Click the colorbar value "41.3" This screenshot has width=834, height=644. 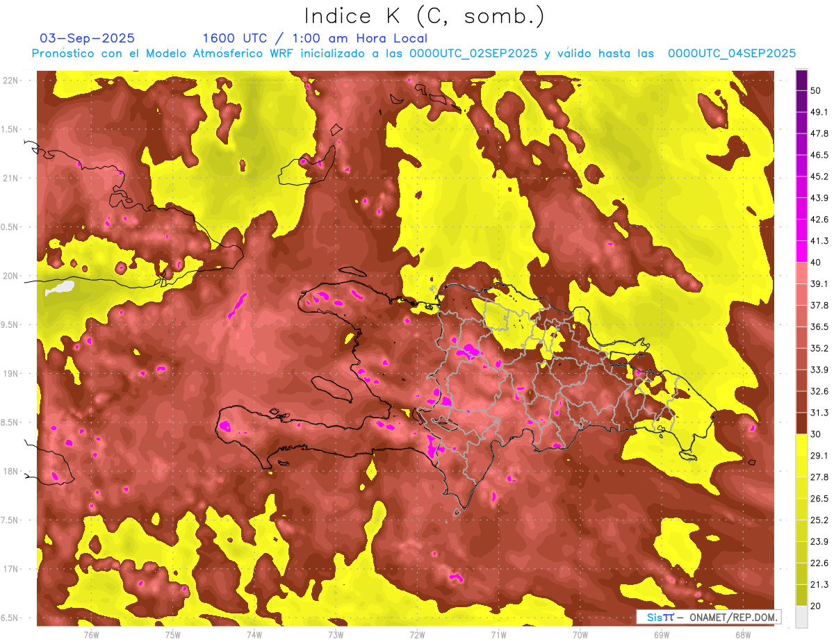point(819,241)
